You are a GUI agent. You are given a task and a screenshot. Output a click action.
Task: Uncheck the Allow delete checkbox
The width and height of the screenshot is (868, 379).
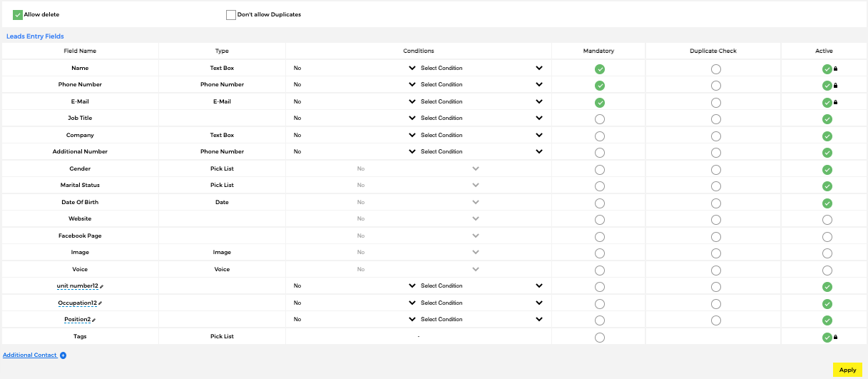(18, 15)
